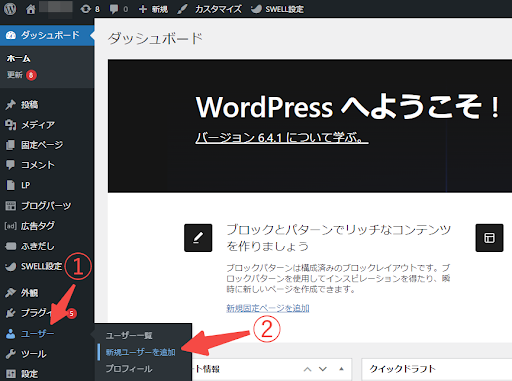512x381 pixels.
Task: Choose ユーザー一覧 from flyout submenu
Action: click(129, 336)
